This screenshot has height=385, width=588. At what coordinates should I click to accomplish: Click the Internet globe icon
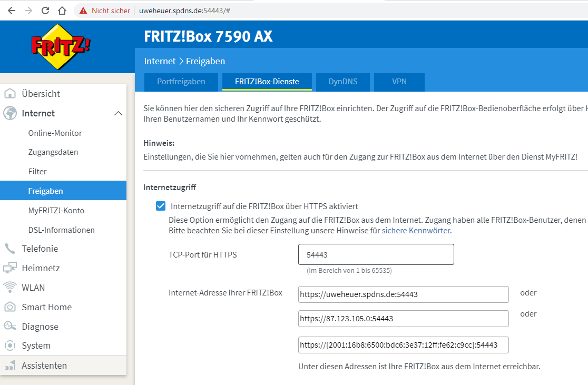tap(10, 113)
